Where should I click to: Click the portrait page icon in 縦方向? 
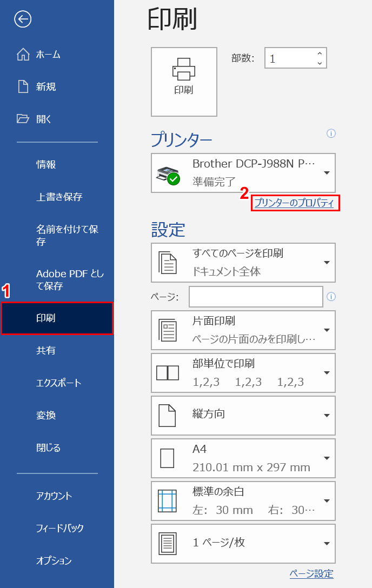pos(167,416)
